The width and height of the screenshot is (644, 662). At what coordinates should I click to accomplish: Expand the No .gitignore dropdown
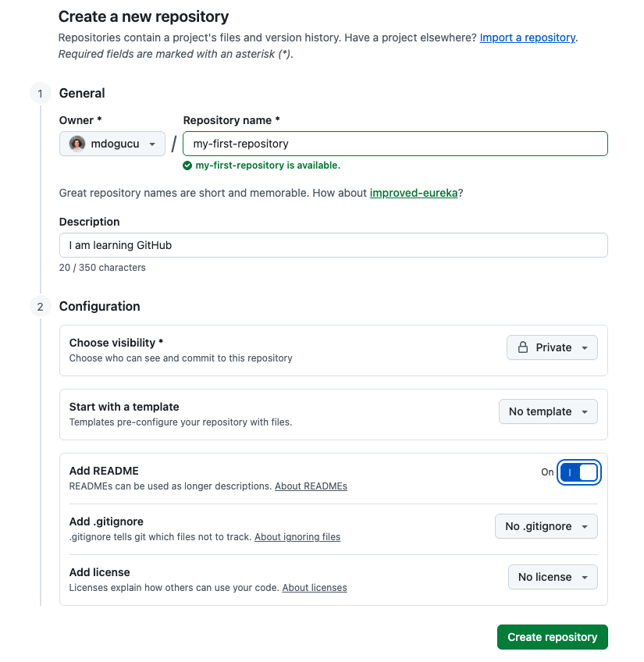tap(546, 526)
